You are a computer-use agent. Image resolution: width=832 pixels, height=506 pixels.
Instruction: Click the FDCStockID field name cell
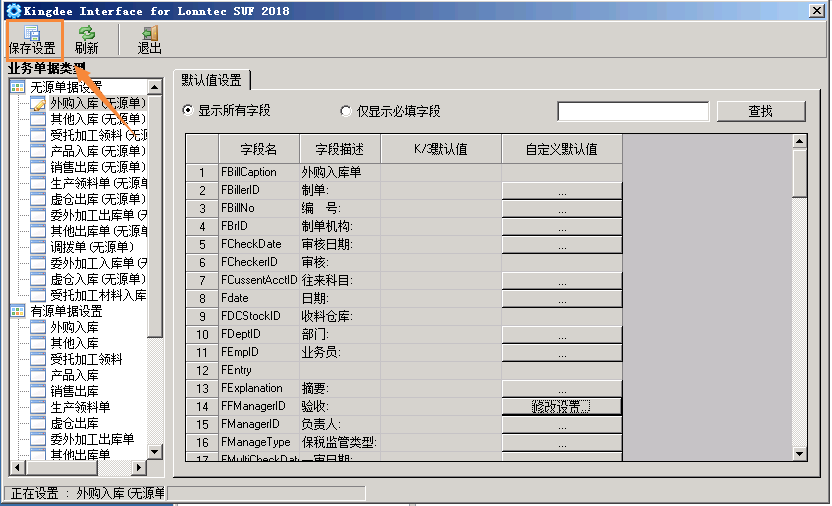coord(259,317)
